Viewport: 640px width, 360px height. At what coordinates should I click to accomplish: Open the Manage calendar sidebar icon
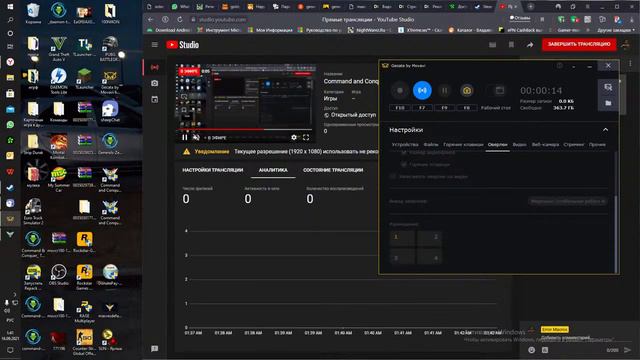155,100
